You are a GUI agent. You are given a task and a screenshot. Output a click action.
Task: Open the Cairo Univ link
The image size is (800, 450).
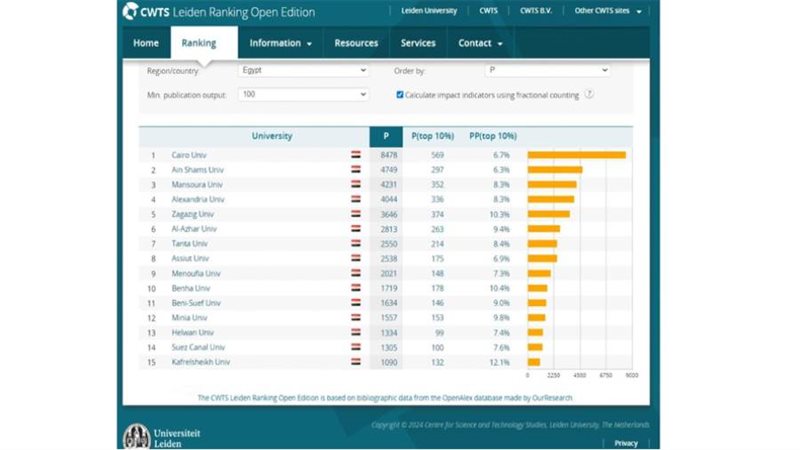pos(188,155)
